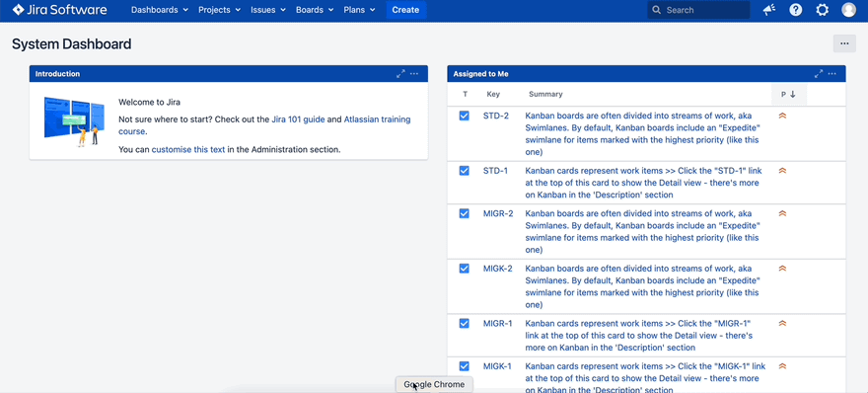Open the Help question mark icon
Viewport: 868px width, 393px height.
[795, 10]
